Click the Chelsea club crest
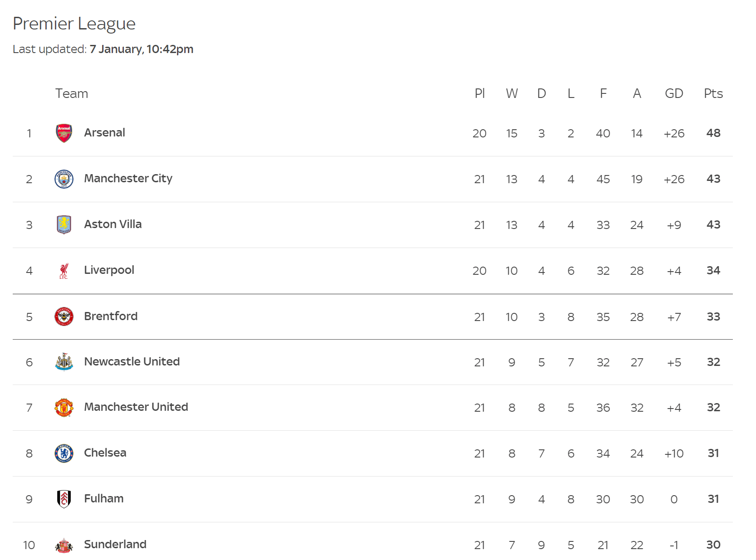Screen dimensions: 756x560 [64, 453]
